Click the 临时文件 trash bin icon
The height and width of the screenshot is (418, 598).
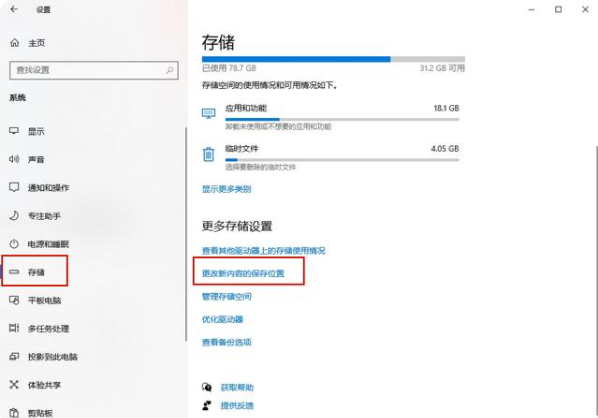[208, 154]
